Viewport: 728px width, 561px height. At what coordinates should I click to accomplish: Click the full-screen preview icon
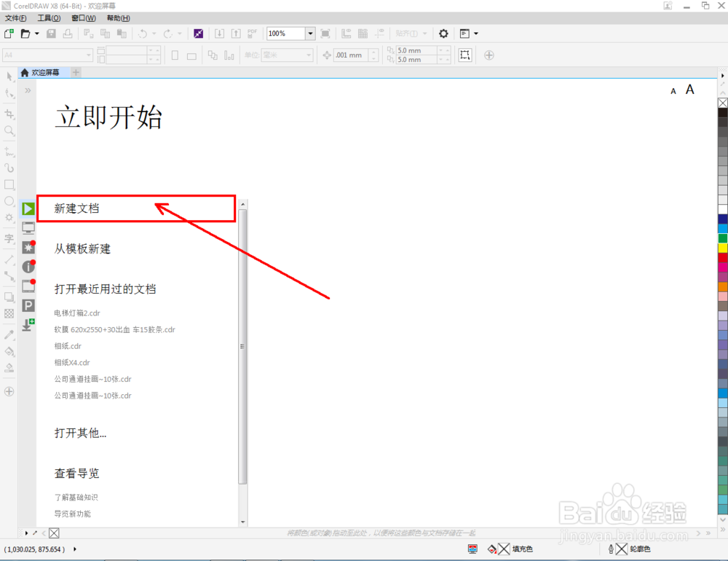[325, 34]
